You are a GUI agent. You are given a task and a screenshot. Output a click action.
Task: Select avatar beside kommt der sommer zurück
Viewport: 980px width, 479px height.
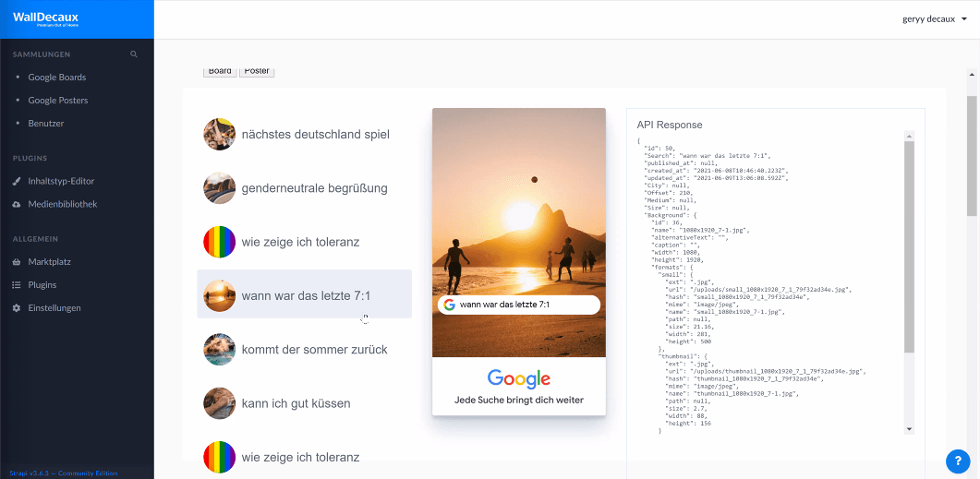[220, 349]
